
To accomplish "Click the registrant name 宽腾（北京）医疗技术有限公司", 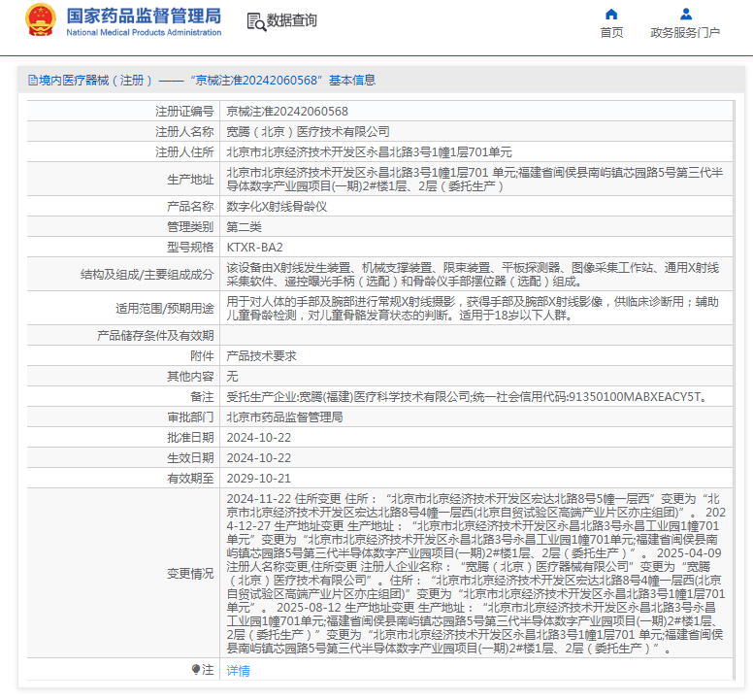I will coord(308,131).
